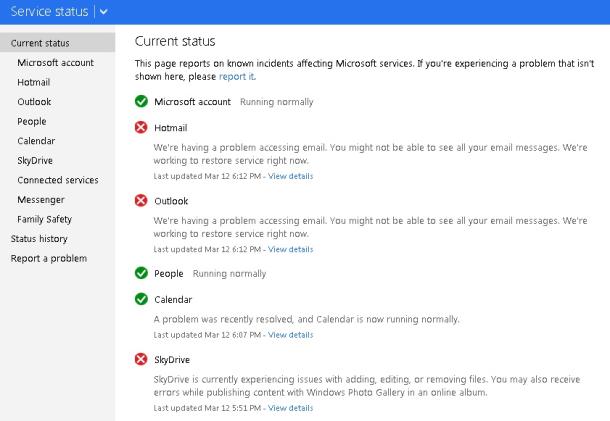Click the red error icon beside Outlook
This screenshot has height=421, width=610.
point(141,200)
